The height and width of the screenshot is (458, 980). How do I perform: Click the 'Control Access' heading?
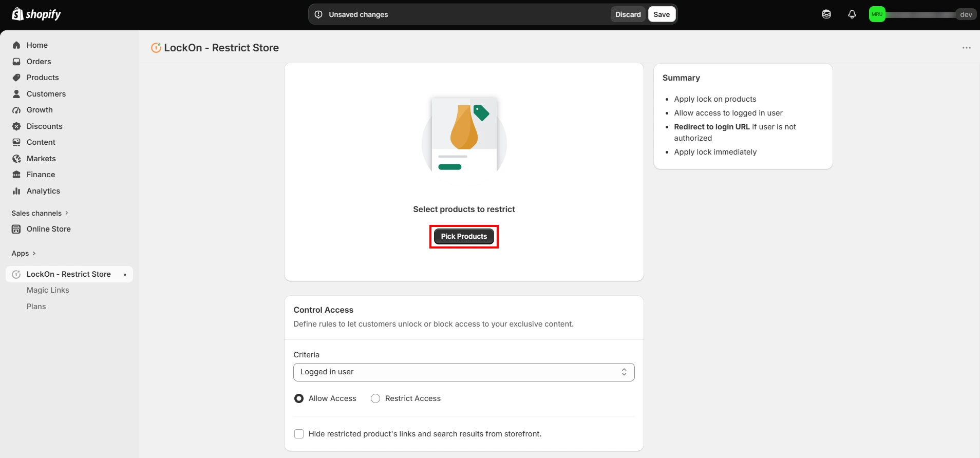click(324, 310)
